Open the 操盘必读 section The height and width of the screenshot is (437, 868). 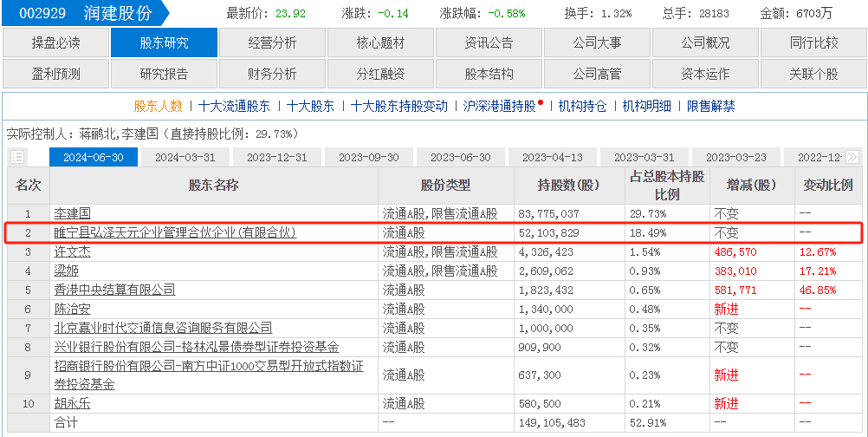click(55, 42)
